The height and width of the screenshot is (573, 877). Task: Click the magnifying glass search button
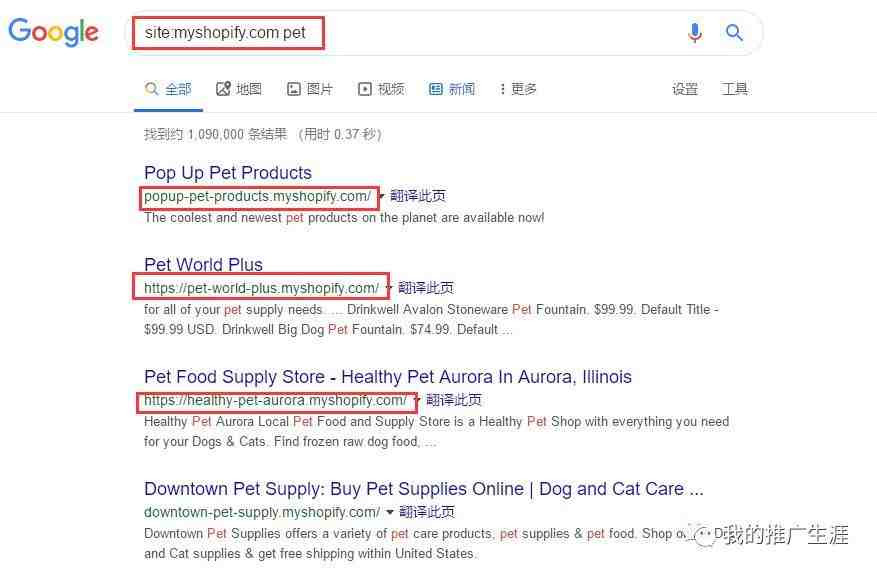pyautogui.click(x=734, y=32)
